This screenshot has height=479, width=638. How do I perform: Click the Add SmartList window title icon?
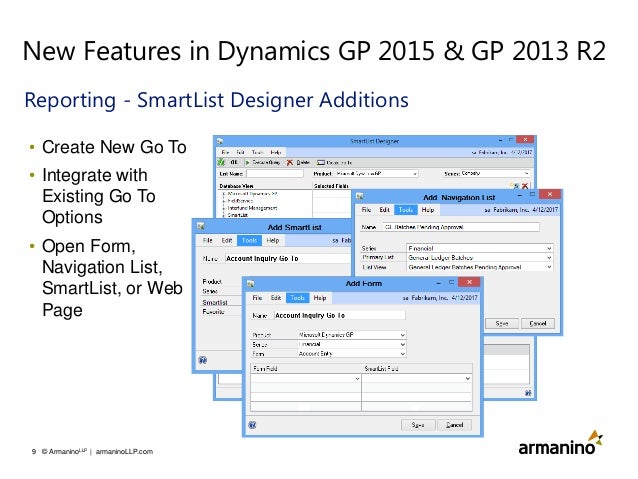(x=201, y=226)
